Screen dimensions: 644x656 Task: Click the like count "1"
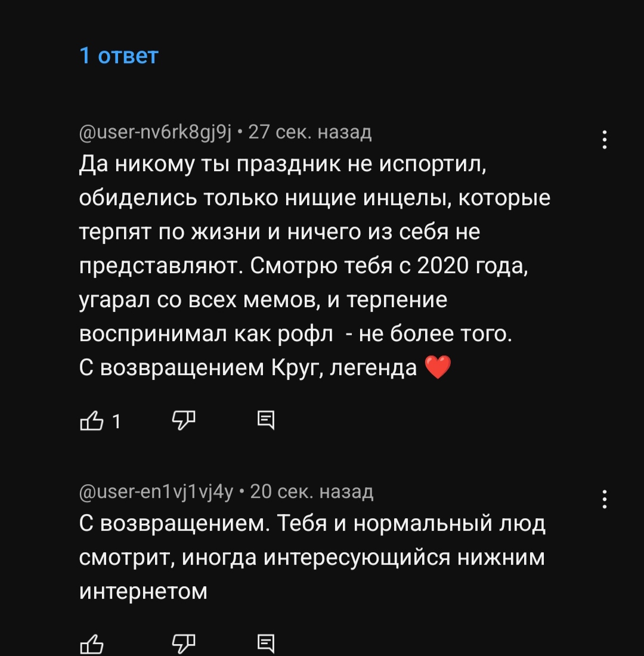(116, 422)
